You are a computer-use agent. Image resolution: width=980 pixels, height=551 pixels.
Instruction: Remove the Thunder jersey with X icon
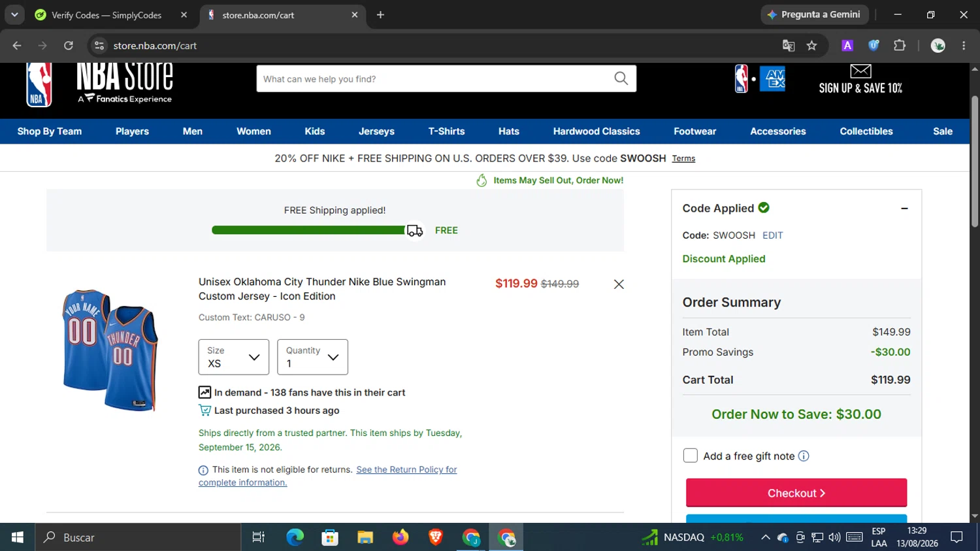(x=619, y=284)
